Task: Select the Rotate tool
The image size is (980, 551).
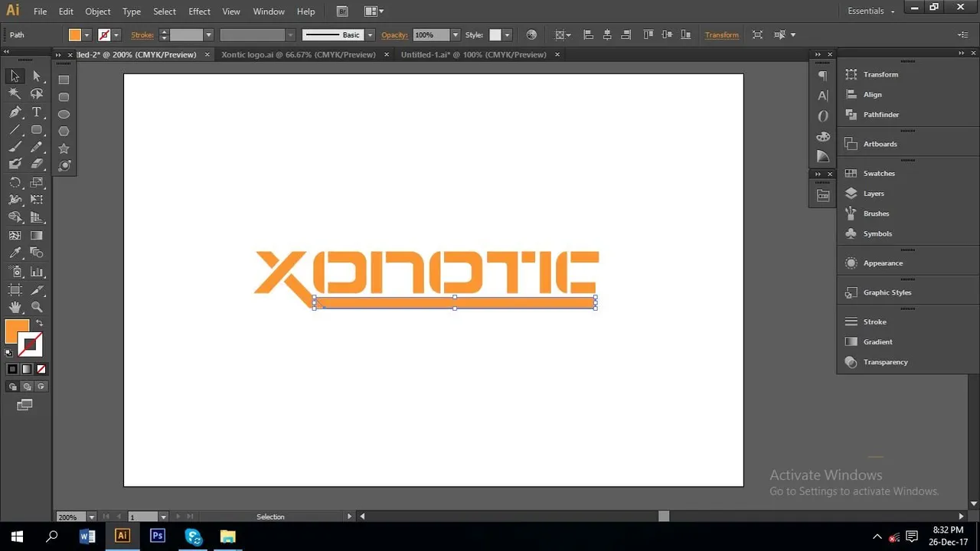Action: [x=15, y=182]
